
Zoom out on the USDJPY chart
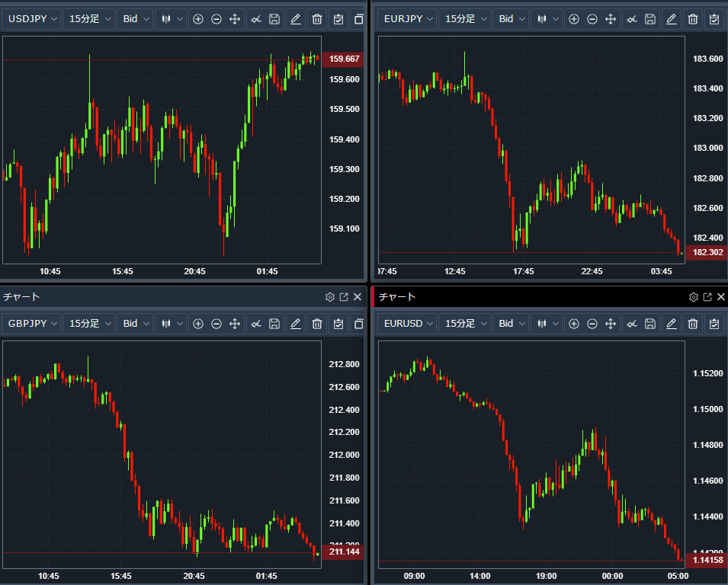(216, 19)
